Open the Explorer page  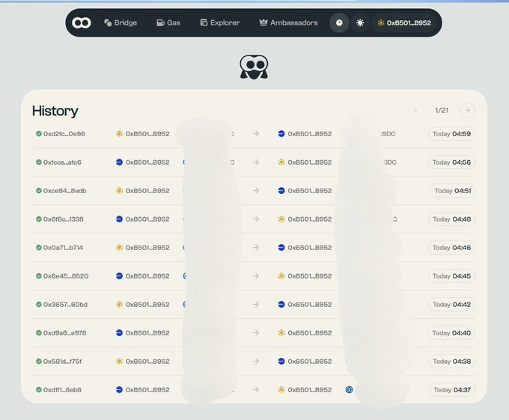pos(220,22)
